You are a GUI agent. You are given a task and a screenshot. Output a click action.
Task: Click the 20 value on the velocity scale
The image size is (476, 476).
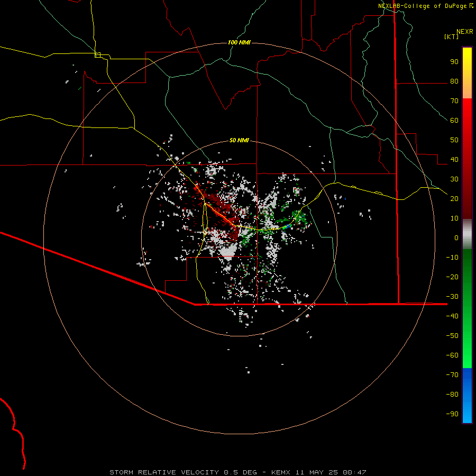point(454,198)
